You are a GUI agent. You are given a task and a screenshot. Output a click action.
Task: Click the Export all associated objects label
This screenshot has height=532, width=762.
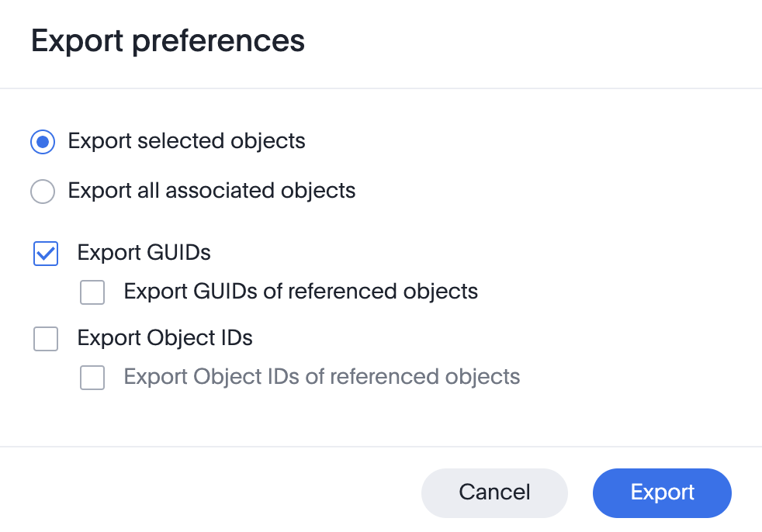211,191
